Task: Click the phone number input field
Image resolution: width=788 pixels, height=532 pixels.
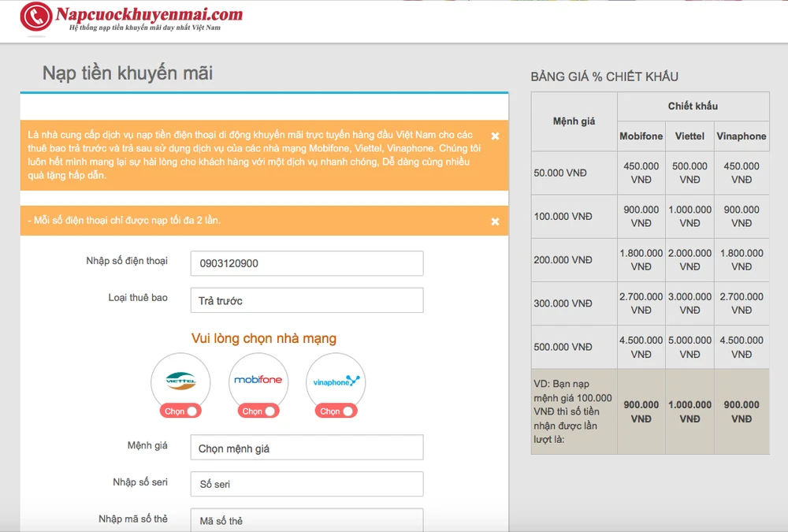Action: (307, 263)
